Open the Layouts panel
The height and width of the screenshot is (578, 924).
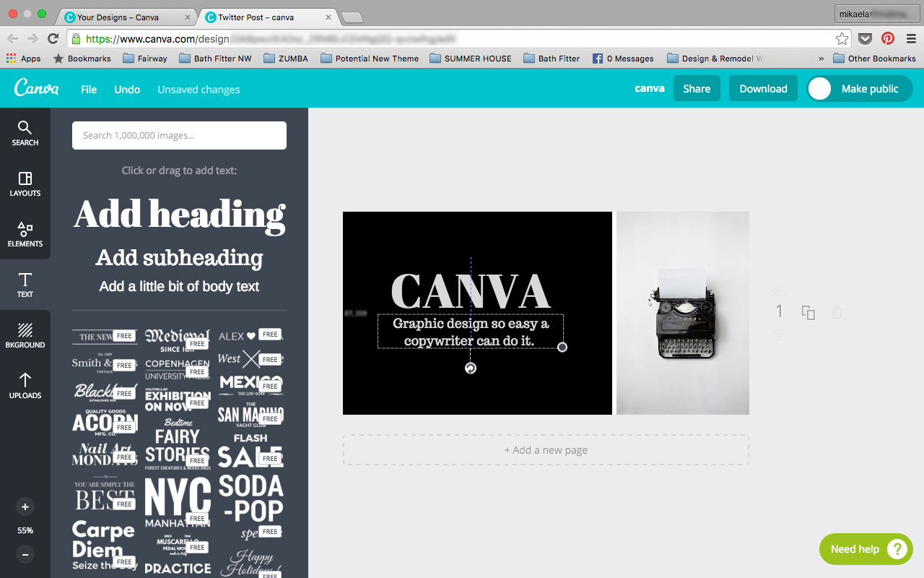25,184
